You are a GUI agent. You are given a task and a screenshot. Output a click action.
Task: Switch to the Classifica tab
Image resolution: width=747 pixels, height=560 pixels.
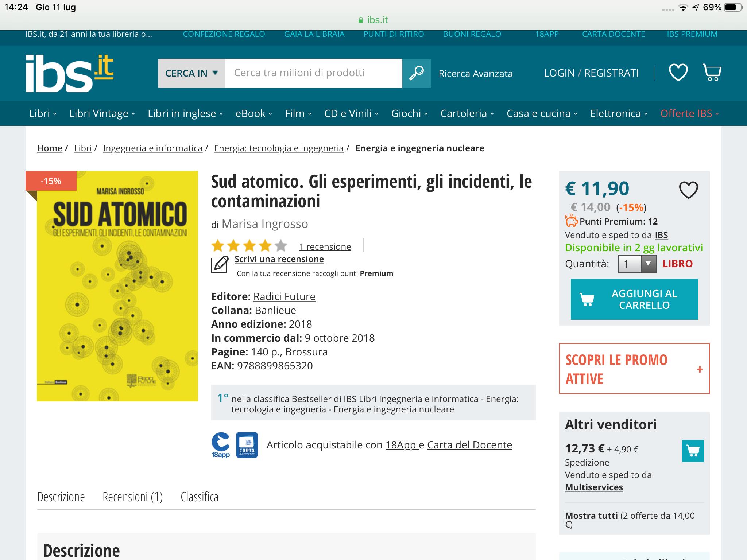pos(200,497)
